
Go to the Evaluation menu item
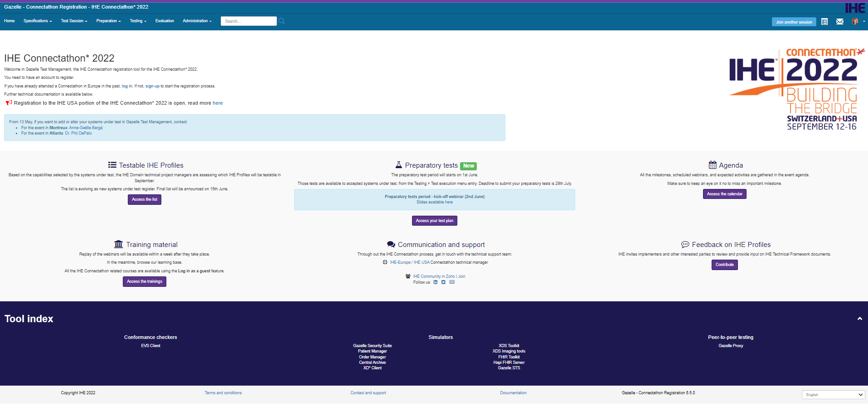(165, 21)
